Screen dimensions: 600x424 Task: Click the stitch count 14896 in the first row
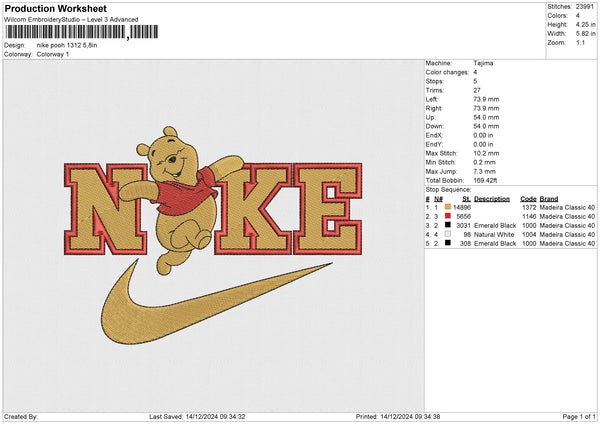click(462, 207)
